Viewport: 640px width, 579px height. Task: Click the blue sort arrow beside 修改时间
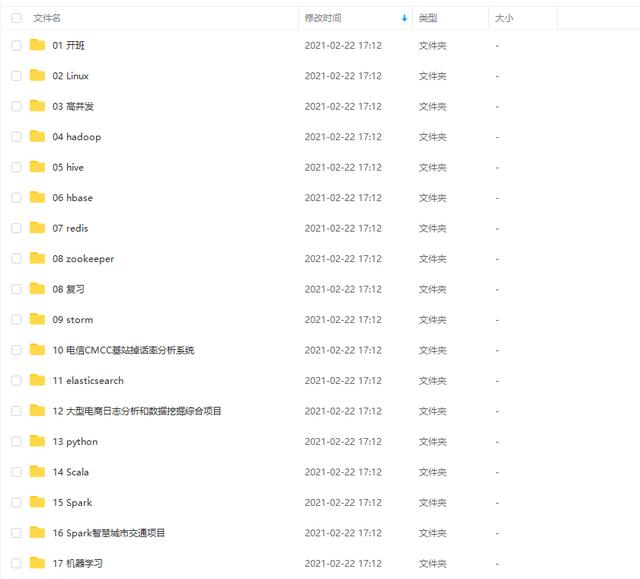coord(404,18)
